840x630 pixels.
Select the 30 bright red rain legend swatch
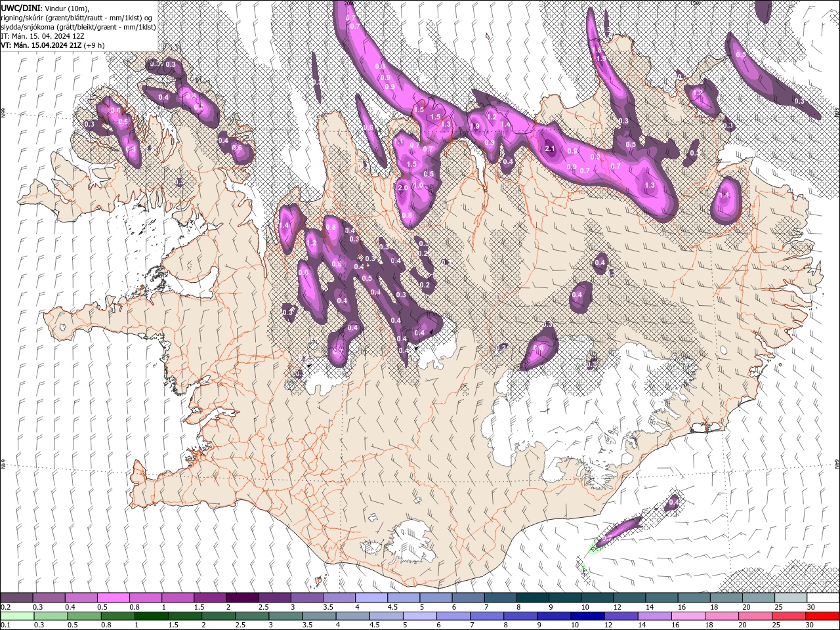[x=822, y=616]
